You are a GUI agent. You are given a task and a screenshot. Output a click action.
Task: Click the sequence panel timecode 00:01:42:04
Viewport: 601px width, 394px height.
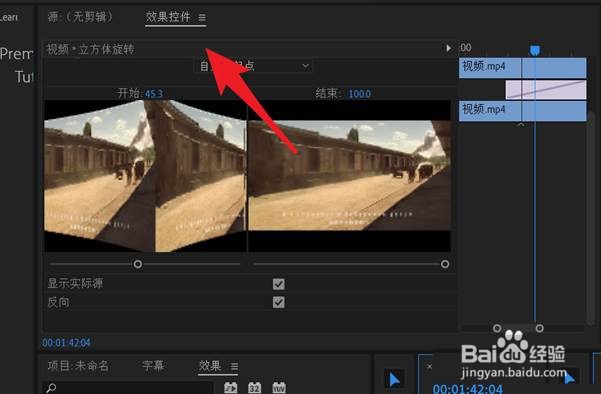(x=468, y=389)
